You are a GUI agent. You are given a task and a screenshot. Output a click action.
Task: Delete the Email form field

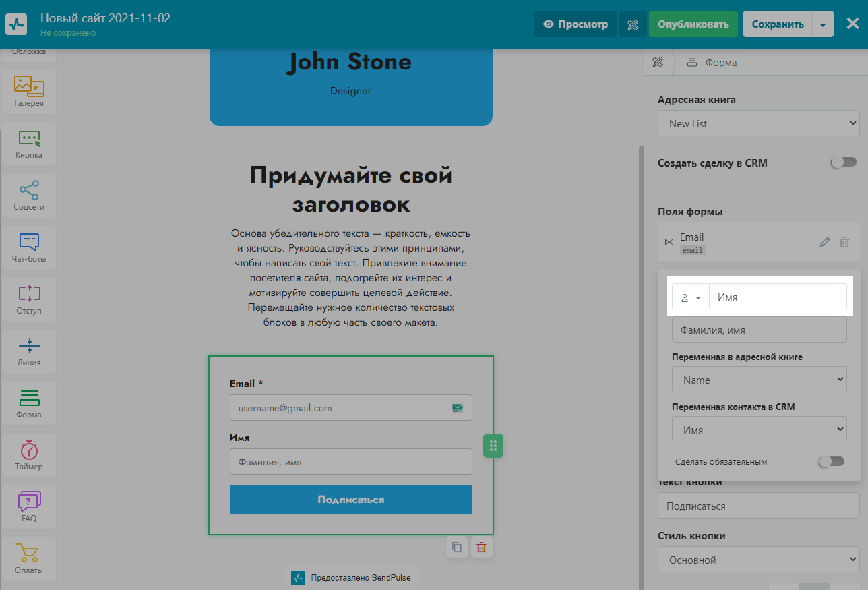pyautogui.click(x=844, y=242)
